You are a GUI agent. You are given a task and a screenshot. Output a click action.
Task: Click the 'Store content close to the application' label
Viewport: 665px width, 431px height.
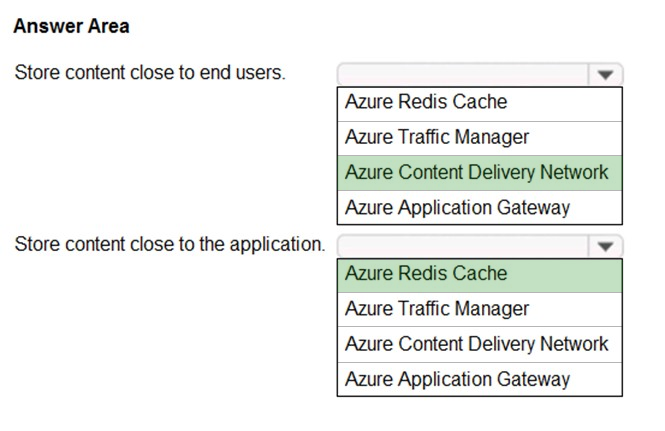(170, 244)
